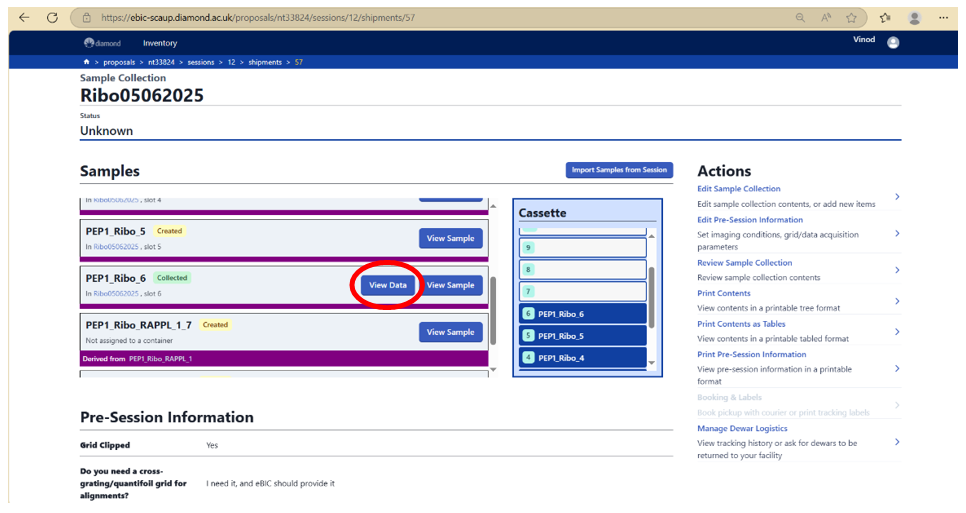This screenshot has height=513, width=966.
Task: Open the browser favorites list icon
Action: [885, 18]
